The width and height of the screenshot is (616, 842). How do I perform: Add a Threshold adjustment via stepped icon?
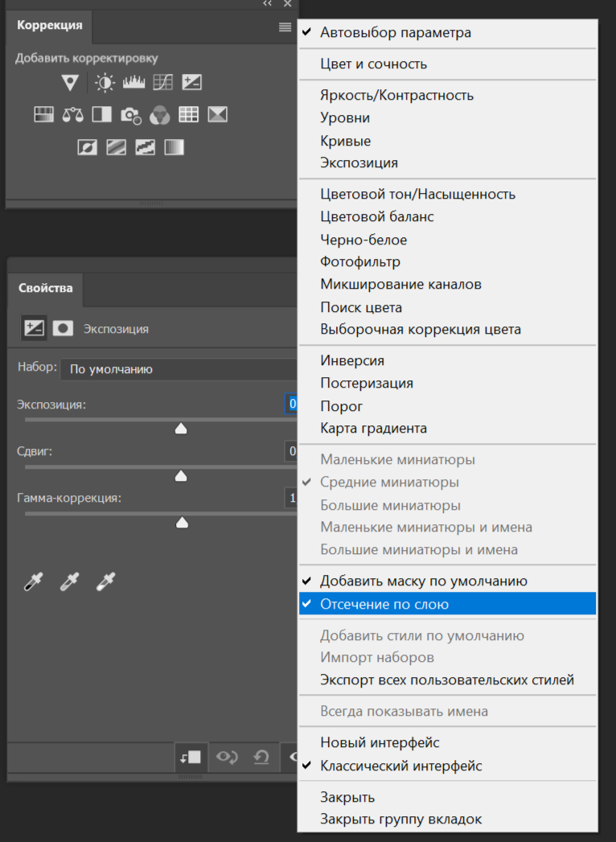point(145,146)
